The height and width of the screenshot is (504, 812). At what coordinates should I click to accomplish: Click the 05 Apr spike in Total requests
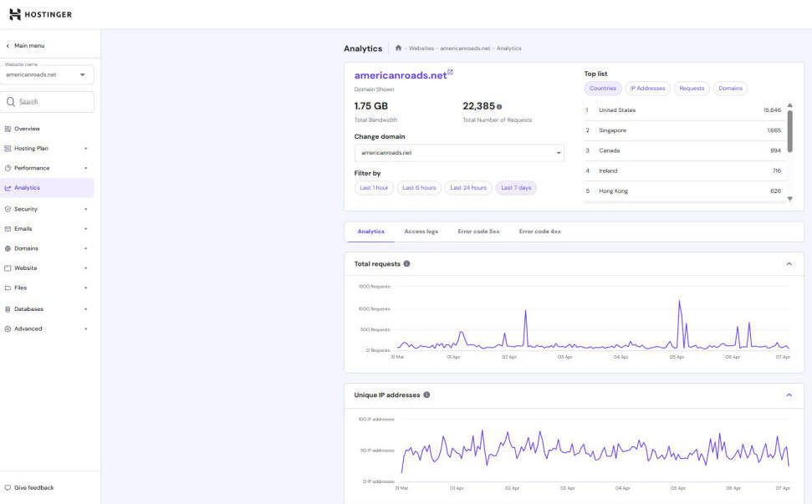pyautogui.click(x=679, y=301)
